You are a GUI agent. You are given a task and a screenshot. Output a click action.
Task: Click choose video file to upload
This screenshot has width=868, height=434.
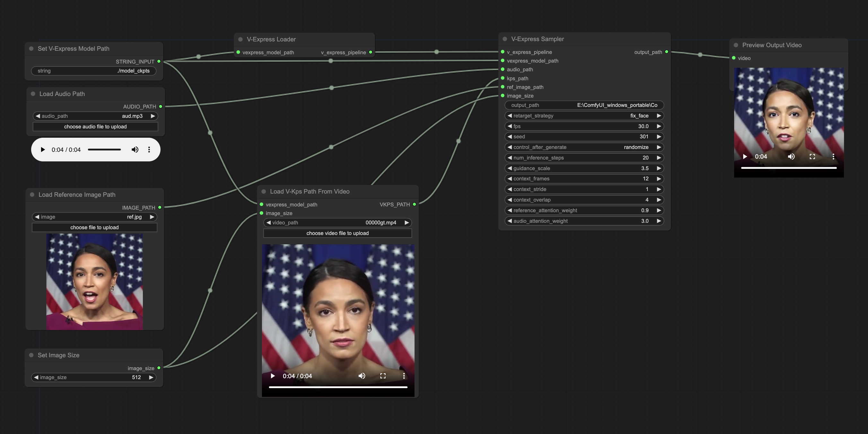click(337, 233)
